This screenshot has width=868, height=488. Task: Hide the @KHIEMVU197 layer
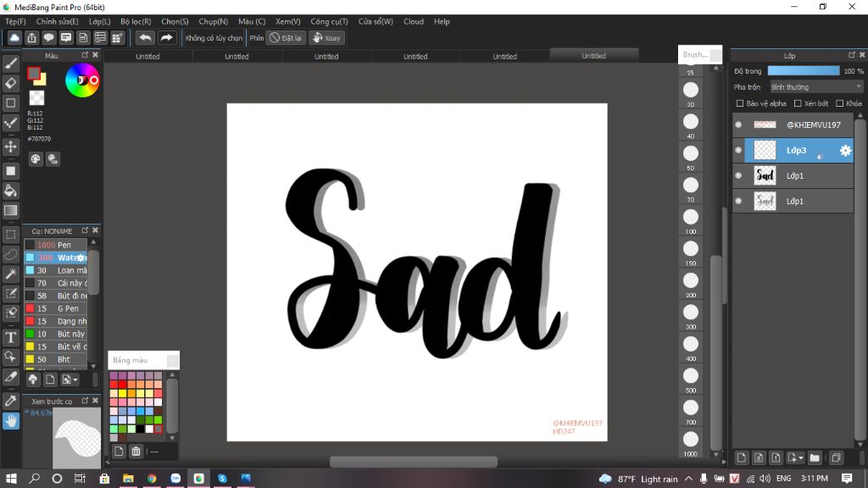pyautogui.click(x=738, y=125)
